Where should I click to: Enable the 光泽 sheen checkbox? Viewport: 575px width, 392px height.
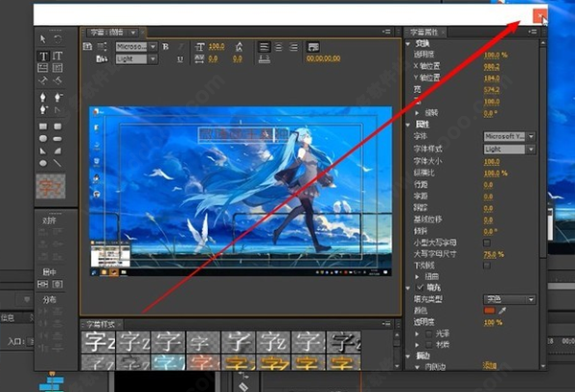(428, 334)
